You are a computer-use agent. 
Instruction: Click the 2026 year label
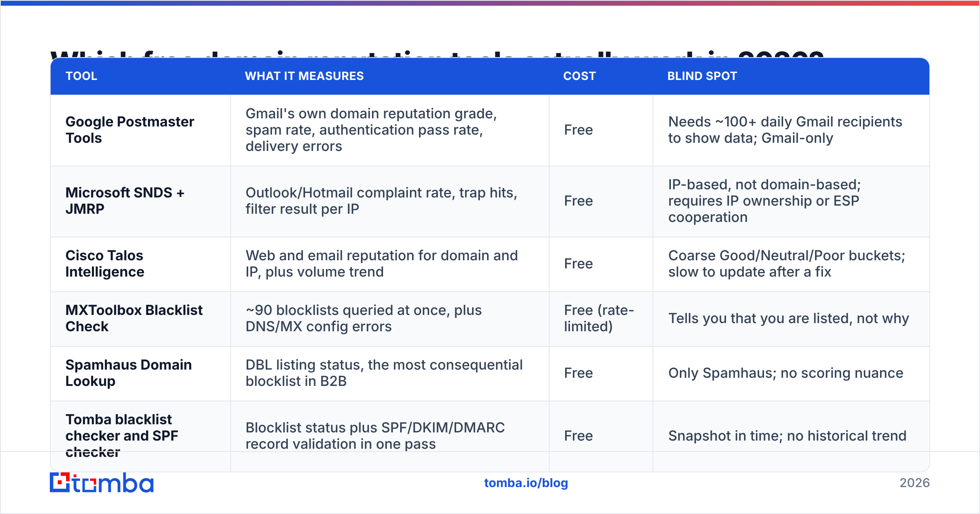(915, 483)
